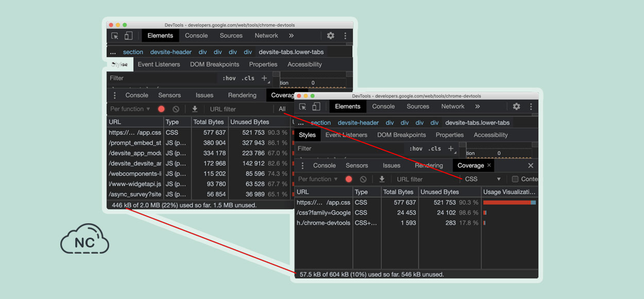Switch to Sources tab in front window
This screenshot has width=644, height=299.
pos(418,106)
